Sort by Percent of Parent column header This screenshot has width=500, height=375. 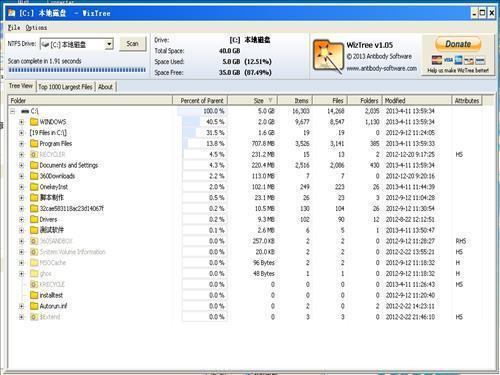200,100
